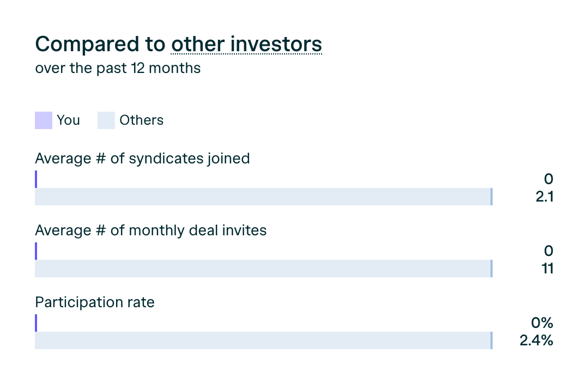The height and width of the screenshot is (384, 588).
Task: Click the 2.4% participation rate value
Action: [x=537, y=340]
